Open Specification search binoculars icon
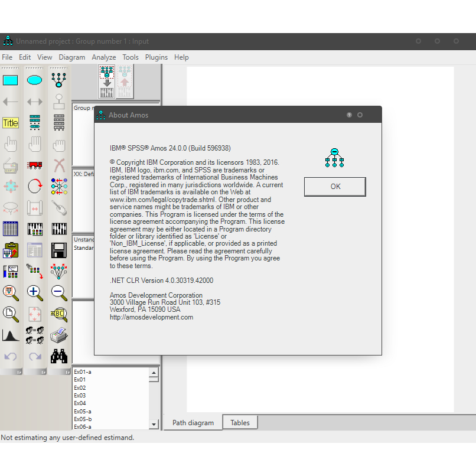 pos(58,356)
